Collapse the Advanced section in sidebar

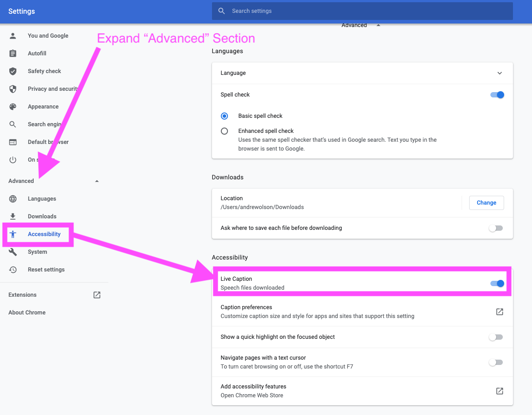coord(97,181)
